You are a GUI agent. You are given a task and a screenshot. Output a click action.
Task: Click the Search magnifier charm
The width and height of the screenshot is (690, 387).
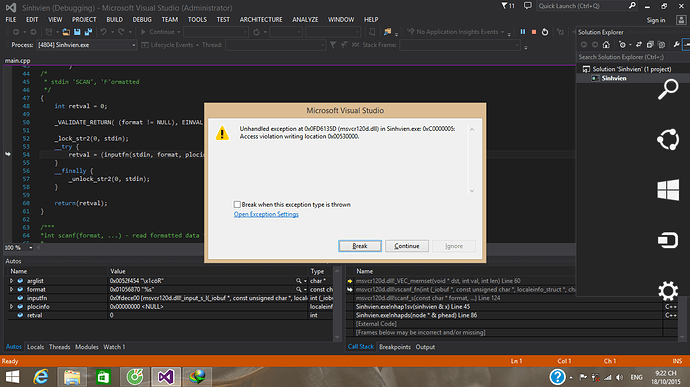[x=668, y=89]
